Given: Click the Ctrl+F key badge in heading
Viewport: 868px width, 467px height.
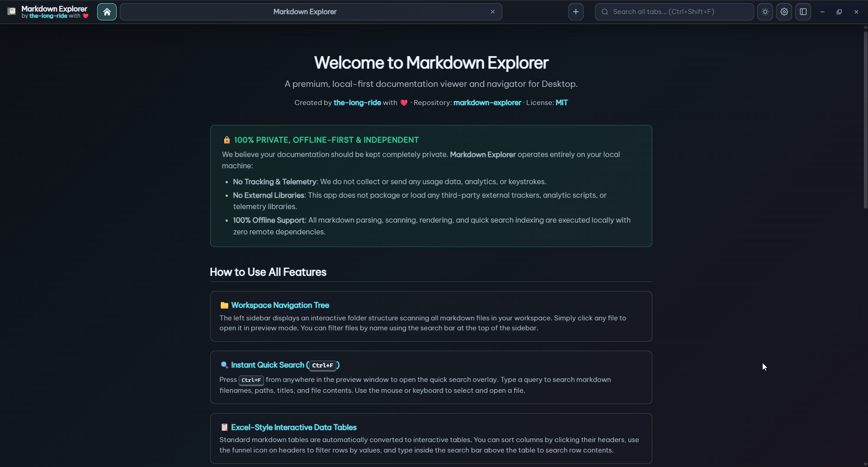Looking at the screenshot, I should click(323, 365).
